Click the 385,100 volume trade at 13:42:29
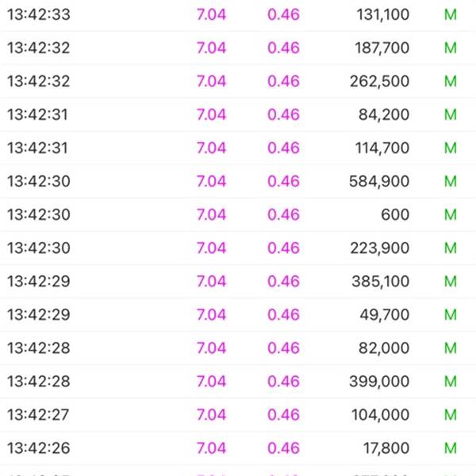 click(x=238, y=282)
